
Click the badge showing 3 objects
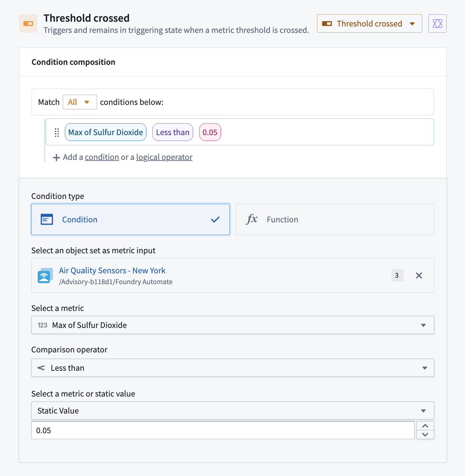[397, 275]
